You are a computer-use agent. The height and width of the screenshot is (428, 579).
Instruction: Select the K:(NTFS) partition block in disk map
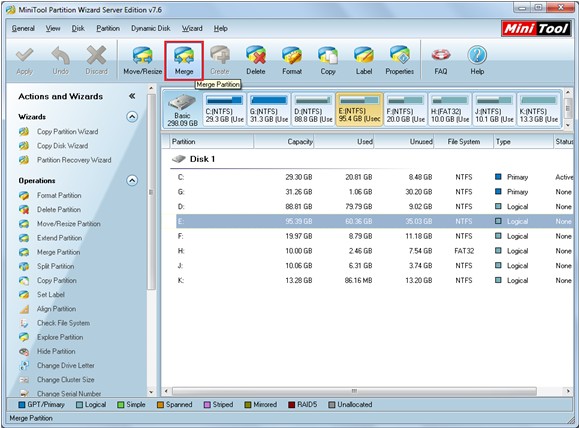[539, 110]
